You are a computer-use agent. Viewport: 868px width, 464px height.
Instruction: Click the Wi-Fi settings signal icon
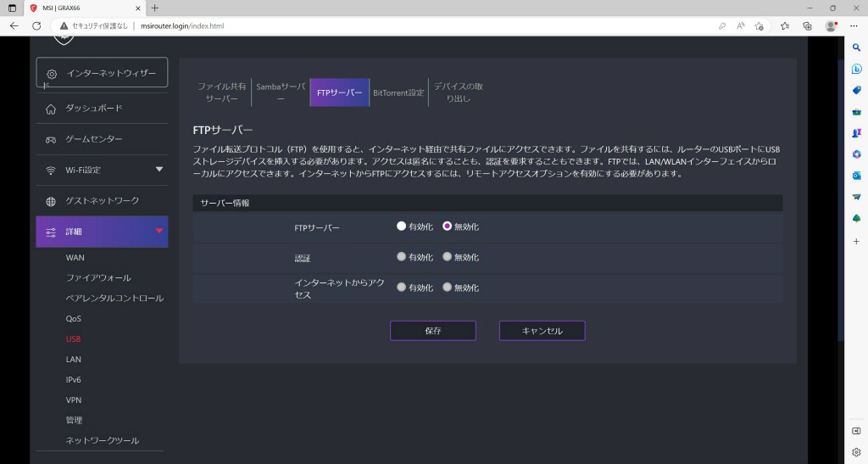(x=51, y=171)
